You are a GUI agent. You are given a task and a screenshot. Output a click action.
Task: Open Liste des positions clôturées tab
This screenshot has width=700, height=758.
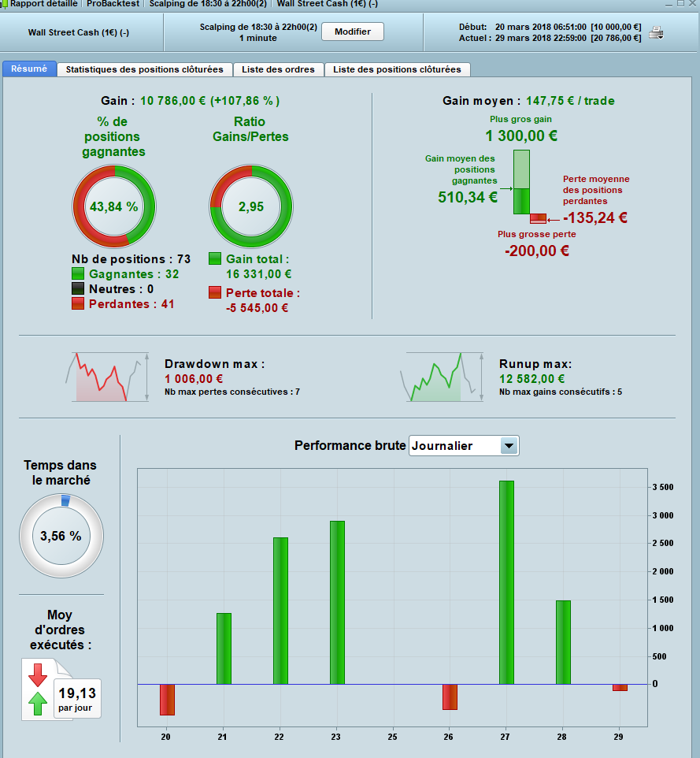pos(397,69)
